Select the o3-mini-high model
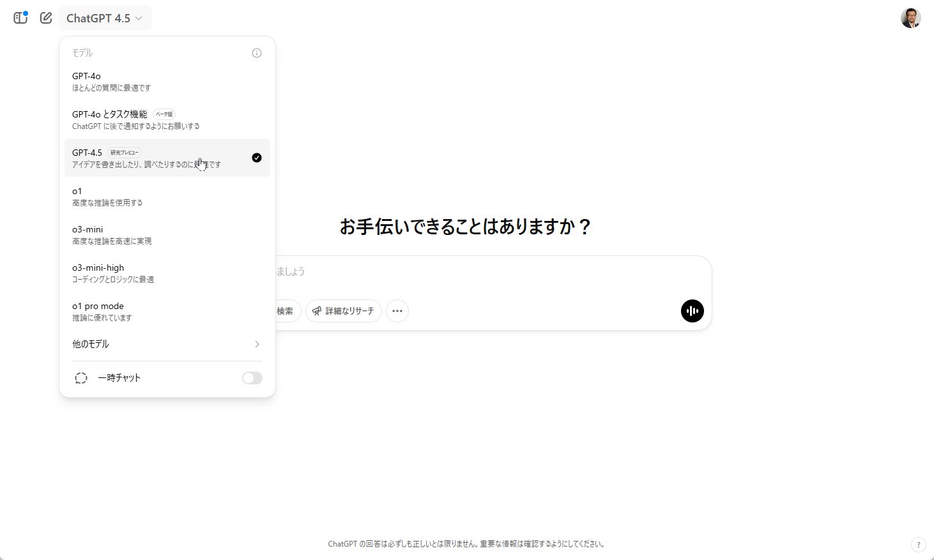The width and height of the screenshot is (934, 560). coord(167,273)
